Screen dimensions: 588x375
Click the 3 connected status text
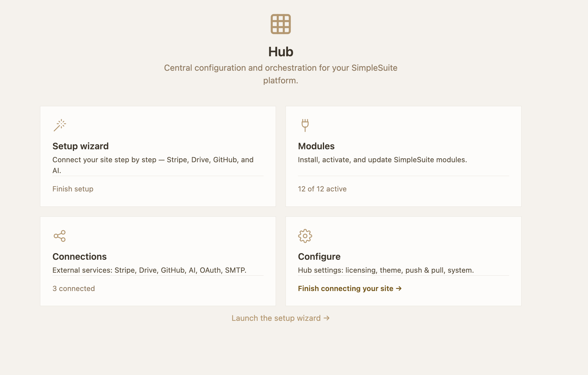(x=73, y=289)
